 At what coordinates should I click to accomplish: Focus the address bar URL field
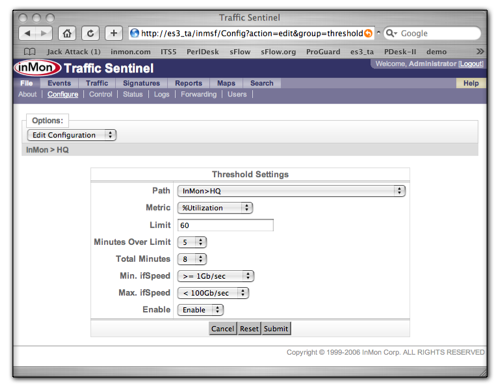[x=252, y=33]
